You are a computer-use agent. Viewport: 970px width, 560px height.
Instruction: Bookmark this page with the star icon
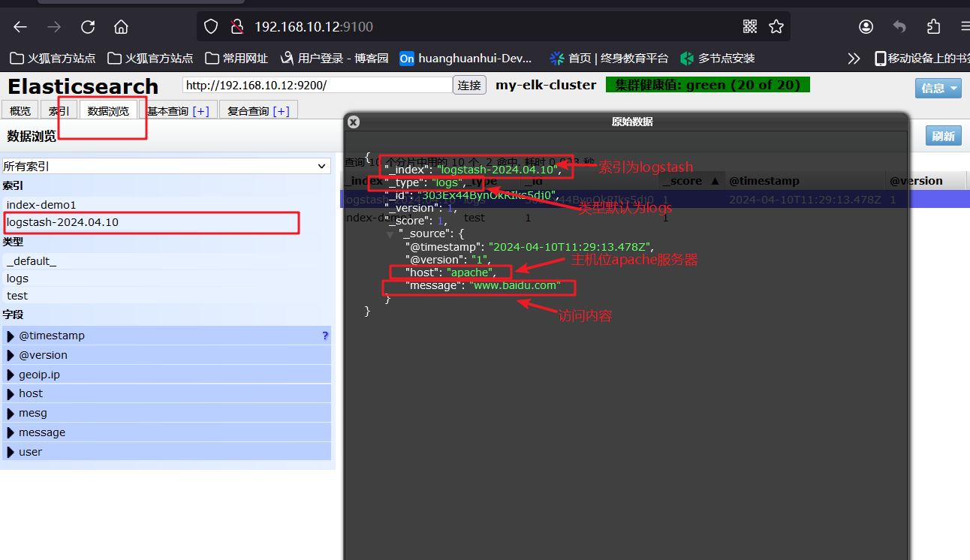(776, 27)
